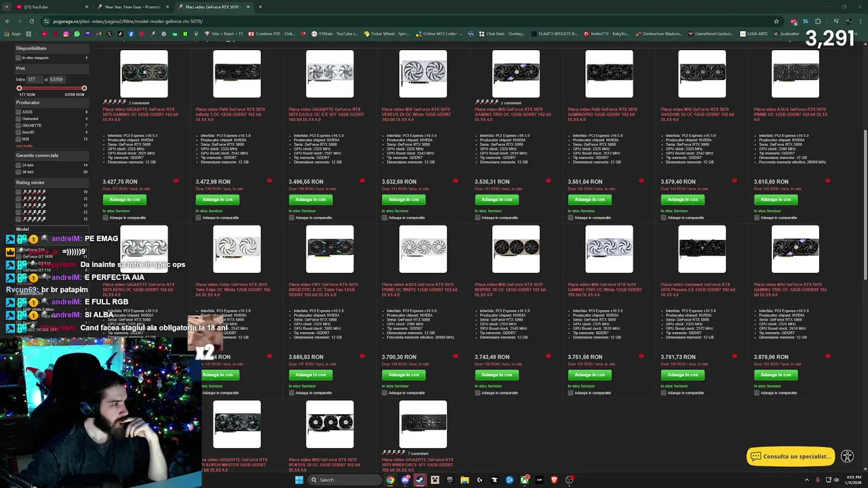Go back with the browser back arrow
The image size is (868, 488).
8,21
